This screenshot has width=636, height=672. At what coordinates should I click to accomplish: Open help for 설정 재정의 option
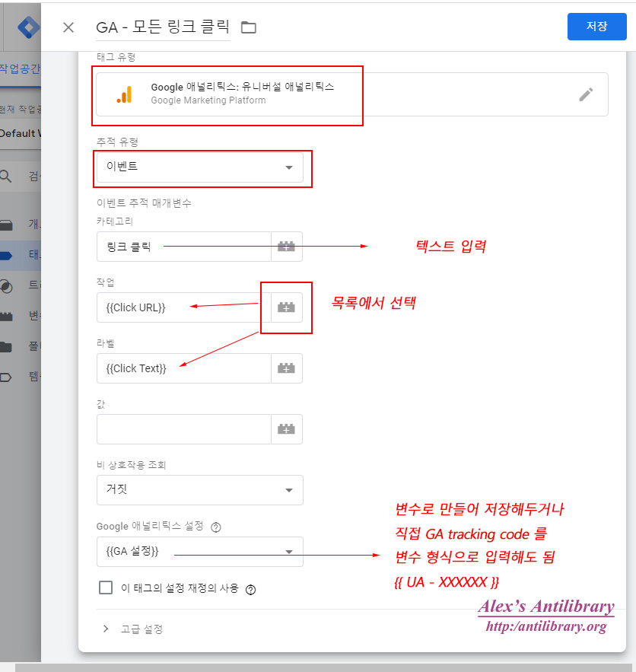point(250,590)
